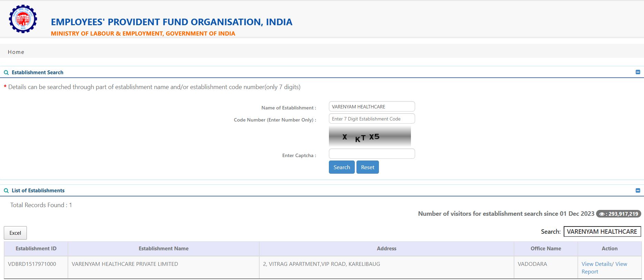Sort by Establishment ID column header
The height and width of the screenshot is (280, 644).
[x=36, y=249]
